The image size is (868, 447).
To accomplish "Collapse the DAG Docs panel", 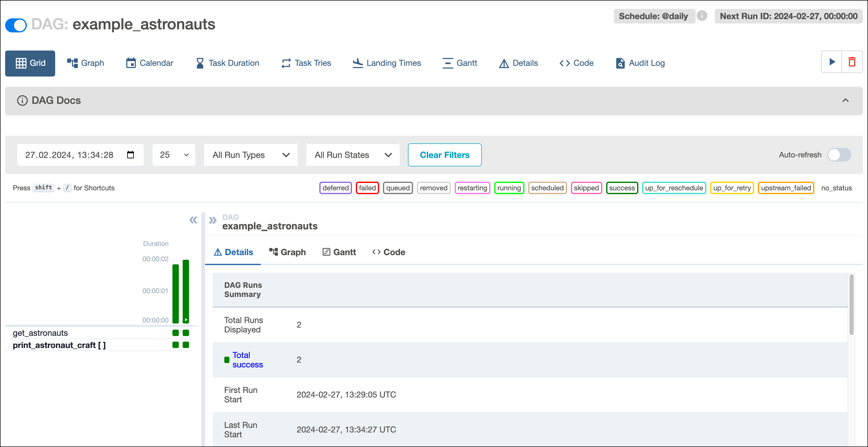I will click(846, 101).
